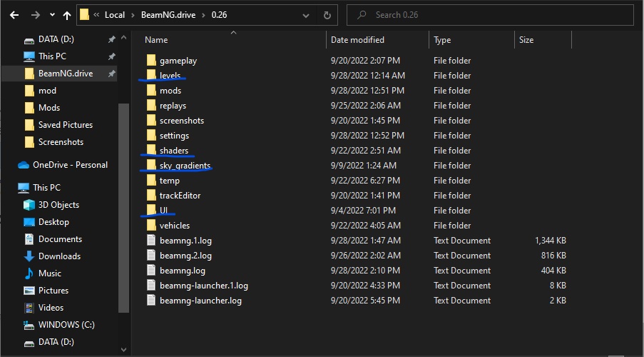
Task: Select the gameplay folder icon
Action: (151, 61)
